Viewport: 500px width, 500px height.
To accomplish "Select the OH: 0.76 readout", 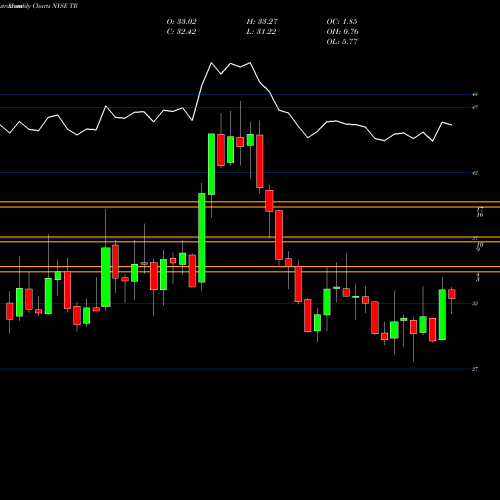I will point(342,32).
